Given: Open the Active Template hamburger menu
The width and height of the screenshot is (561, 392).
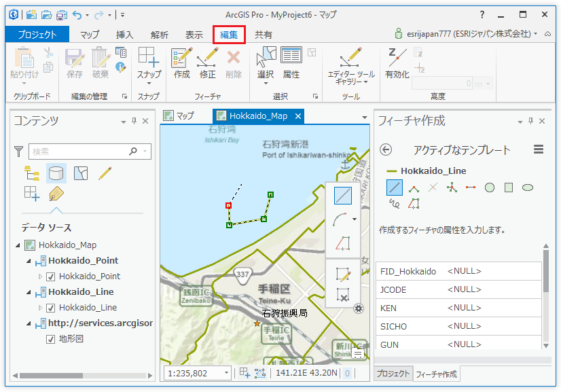Looking at the screenshot, I should (539, 149).
